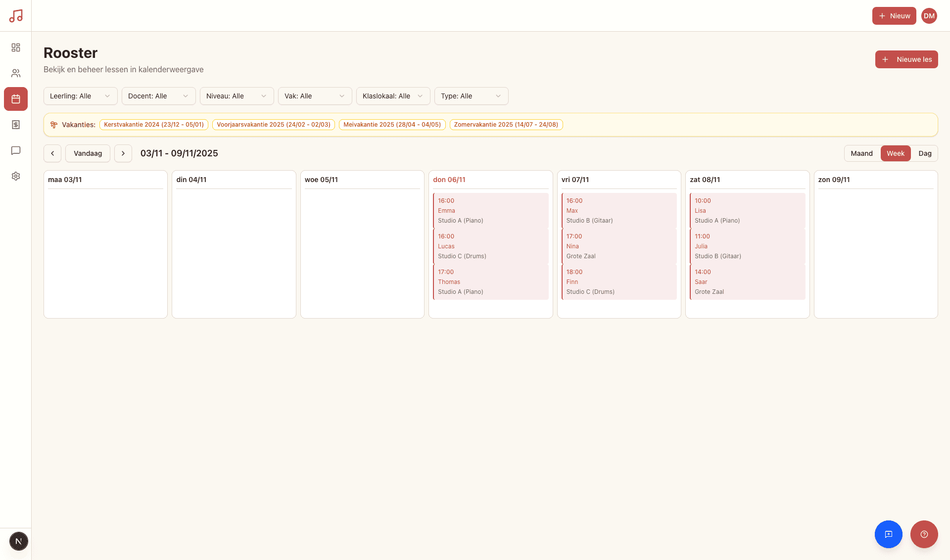Select the calendar icon in the sidebar
Screen dimensions: 950x560
pyautogui.click(x=16, y=99)
